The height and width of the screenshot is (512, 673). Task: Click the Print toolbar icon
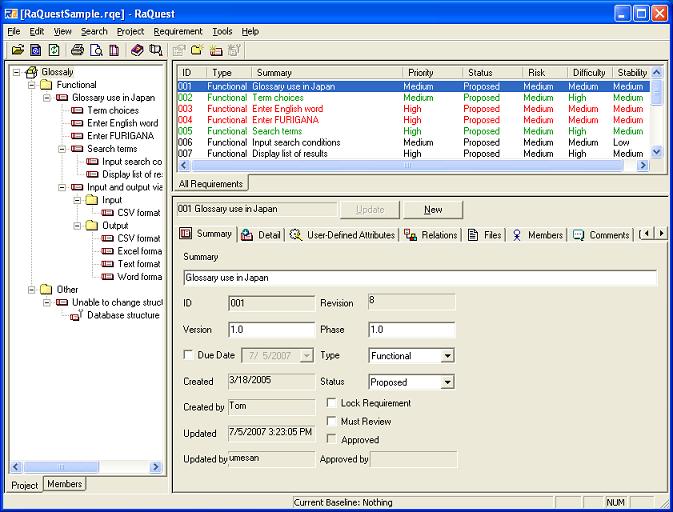[77, 50]
